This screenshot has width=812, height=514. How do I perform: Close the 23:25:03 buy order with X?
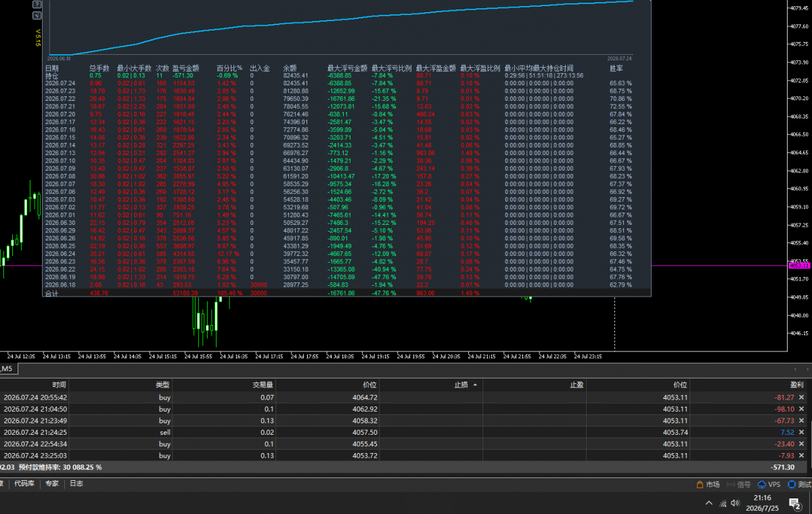(802, 456)
